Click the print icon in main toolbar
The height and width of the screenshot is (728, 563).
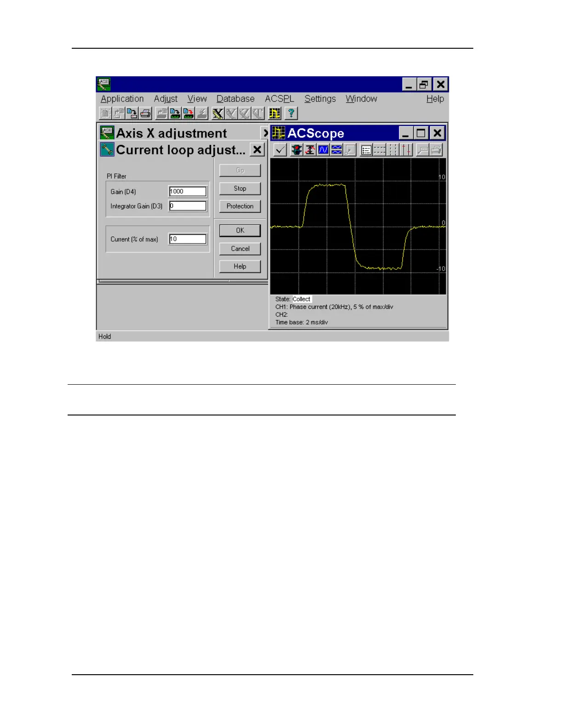[145, 113]
